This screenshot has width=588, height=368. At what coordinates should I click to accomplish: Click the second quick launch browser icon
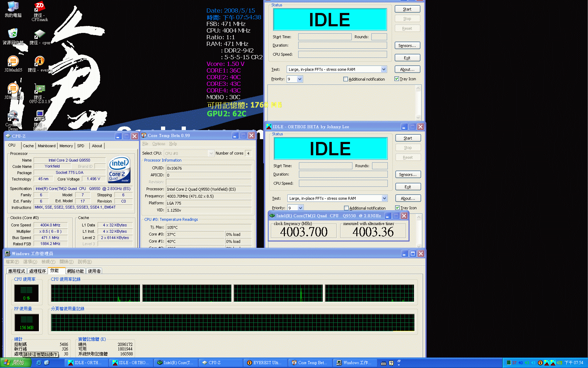tap(47, 363)
